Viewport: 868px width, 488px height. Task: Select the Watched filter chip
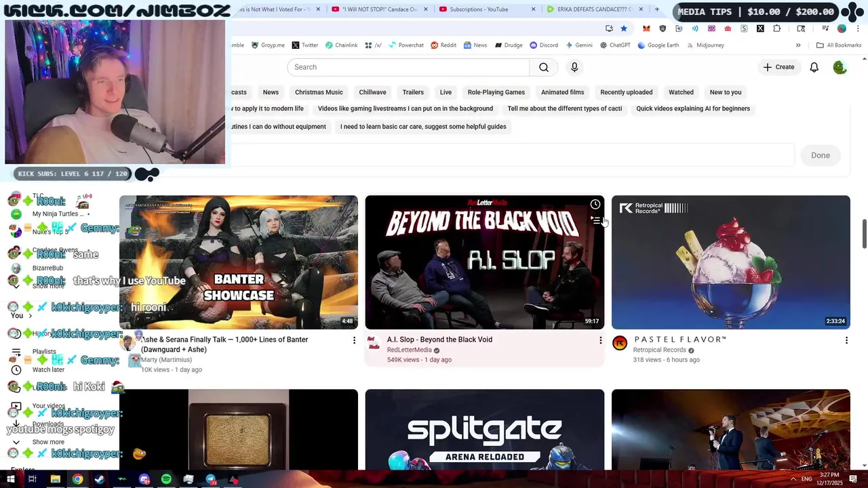(x=681, y=92)
